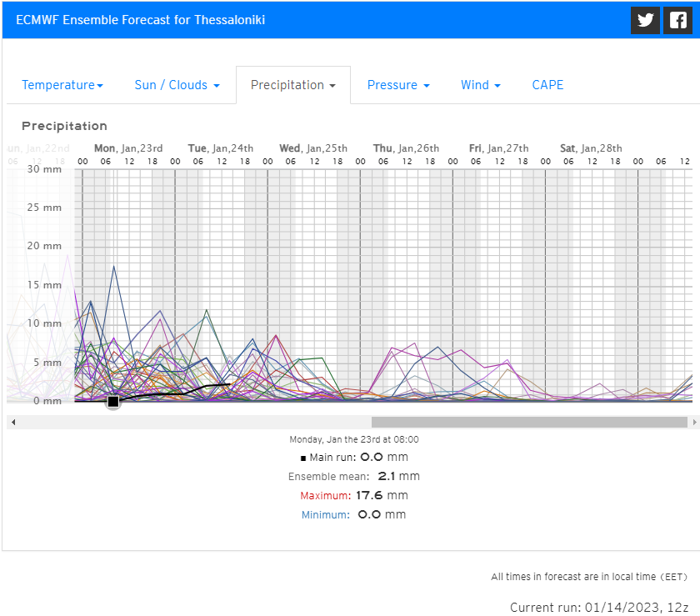
Task: Click the Current run 01/14/2023, 12z text
Action: [599, 608]
